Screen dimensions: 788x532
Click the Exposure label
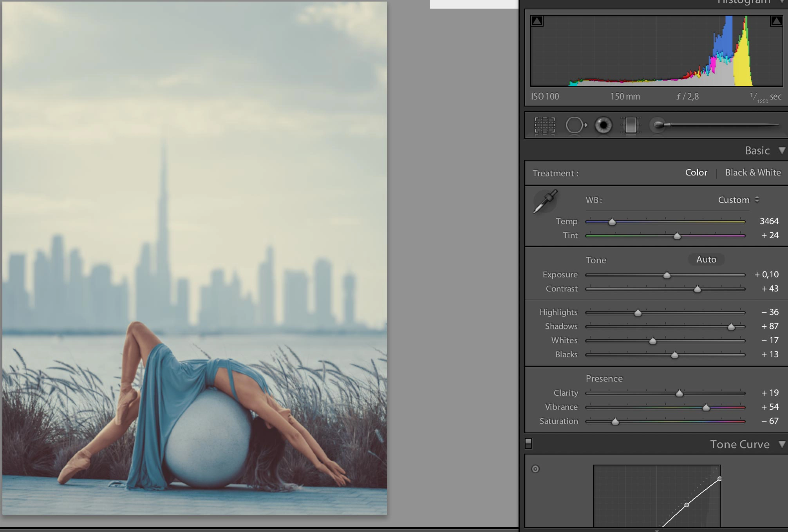tap(560, 275)
